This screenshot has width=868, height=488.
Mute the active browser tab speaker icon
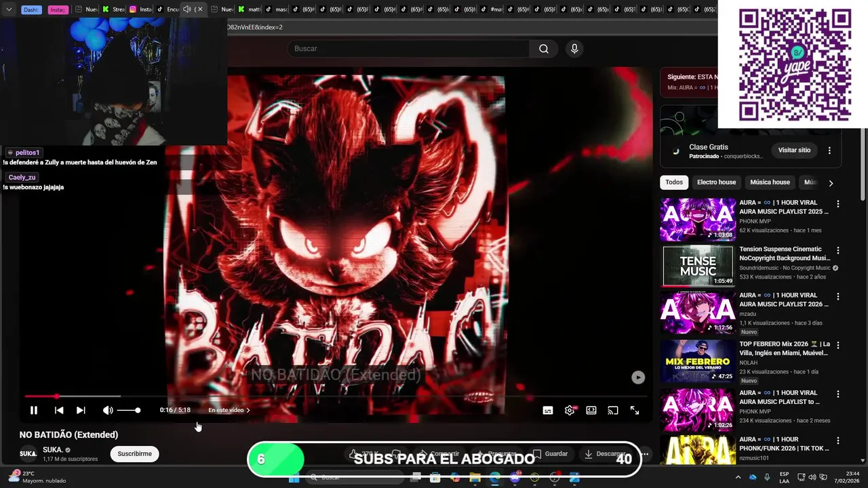(x=188, y=9)
